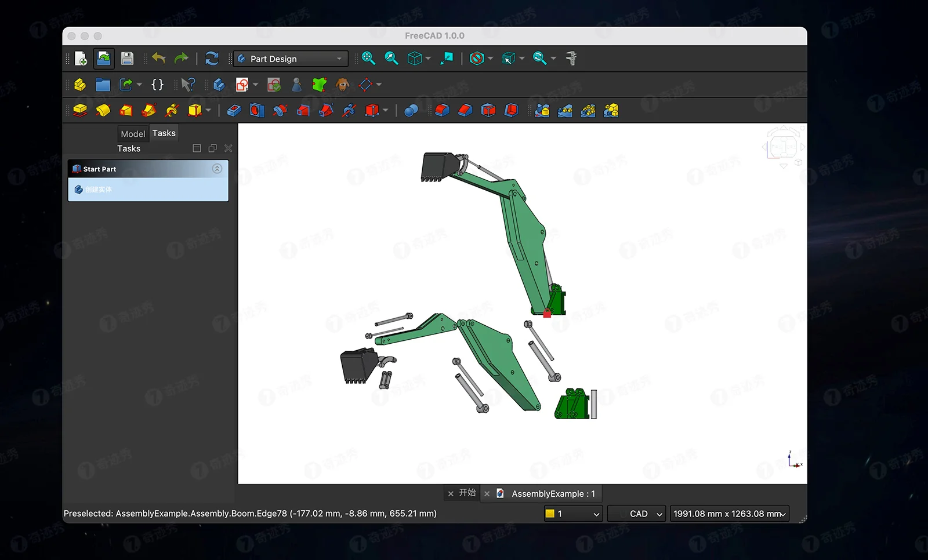Screen dimensions: 928x560
Task: Refresh the active document
Action: tap(212, 58)
